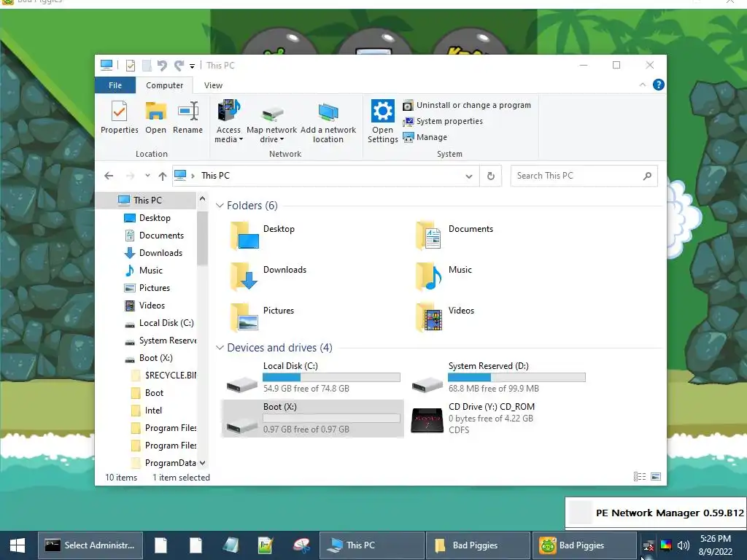The width and height of the screenshot is (747, 560).
Task: Open Explorer help question mark icon
Action: pyautogui.click(x=659, y=85)
